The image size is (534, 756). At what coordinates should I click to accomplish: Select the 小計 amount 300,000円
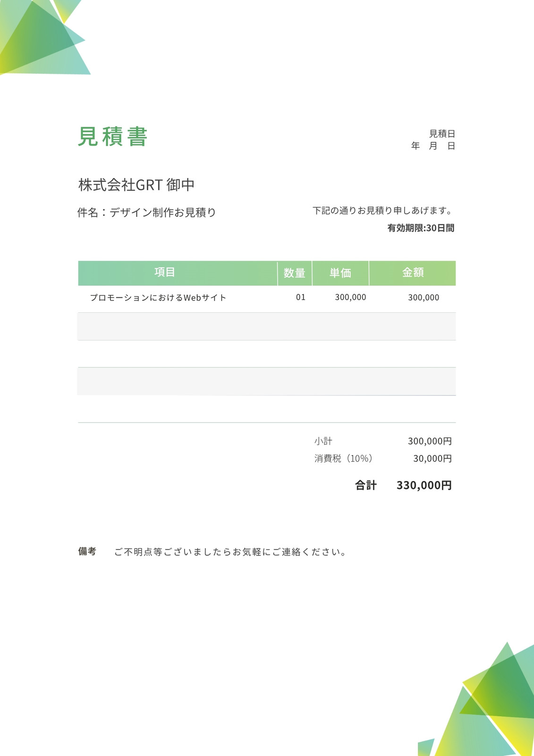430,441
